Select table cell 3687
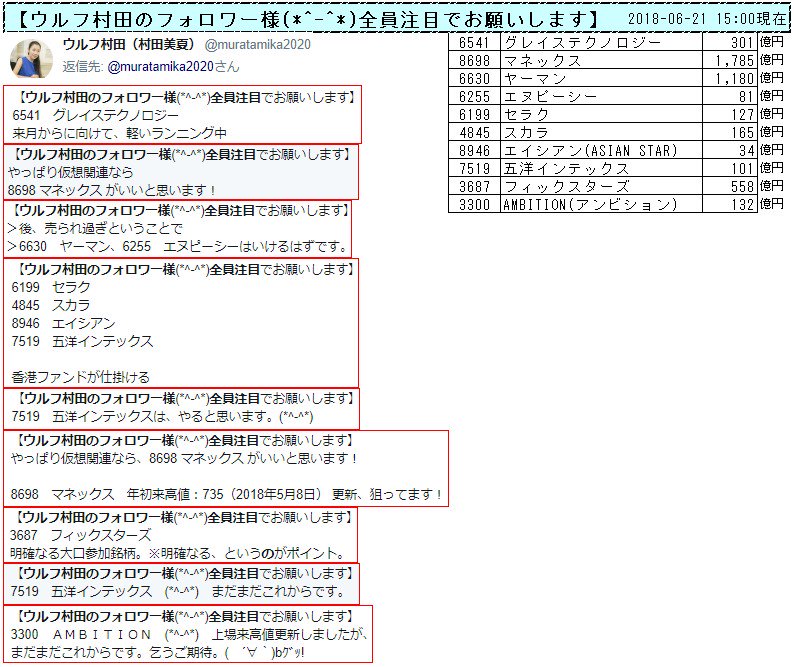Viewport: 794px width, 667px height. (x=474, y=186)
